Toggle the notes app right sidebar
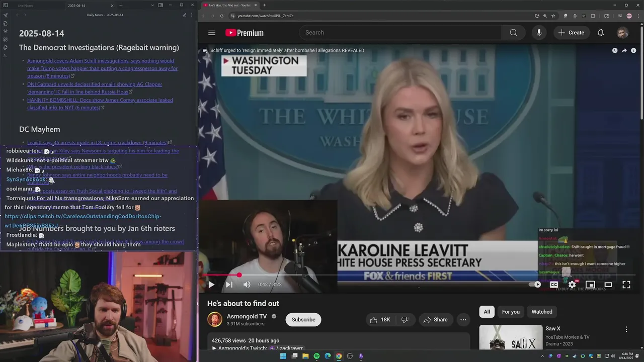Viewport: 644px width, 362px height. [x=160, y=5]
